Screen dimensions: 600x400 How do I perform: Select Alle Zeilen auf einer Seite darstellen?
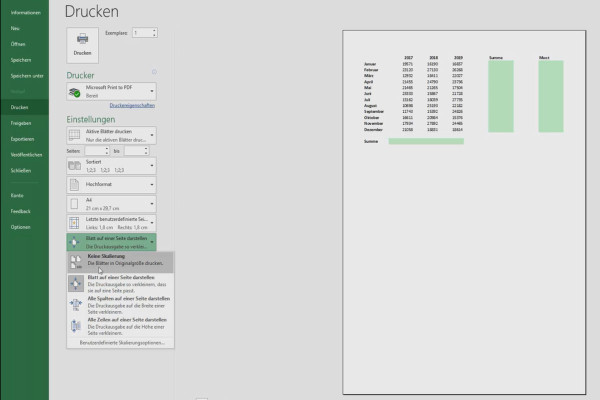pos(120,326)
